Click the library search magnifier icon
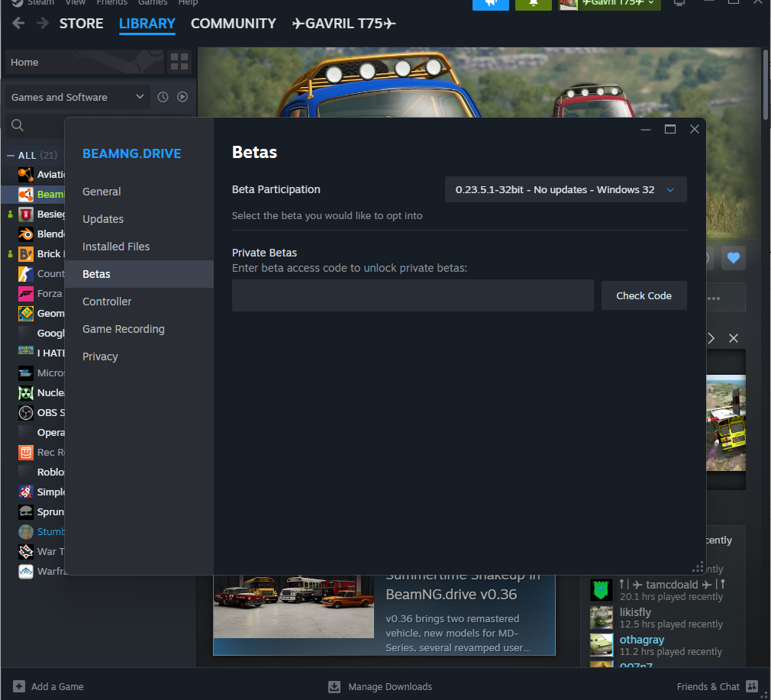The image size is (771, 700). tap(18, 125)
